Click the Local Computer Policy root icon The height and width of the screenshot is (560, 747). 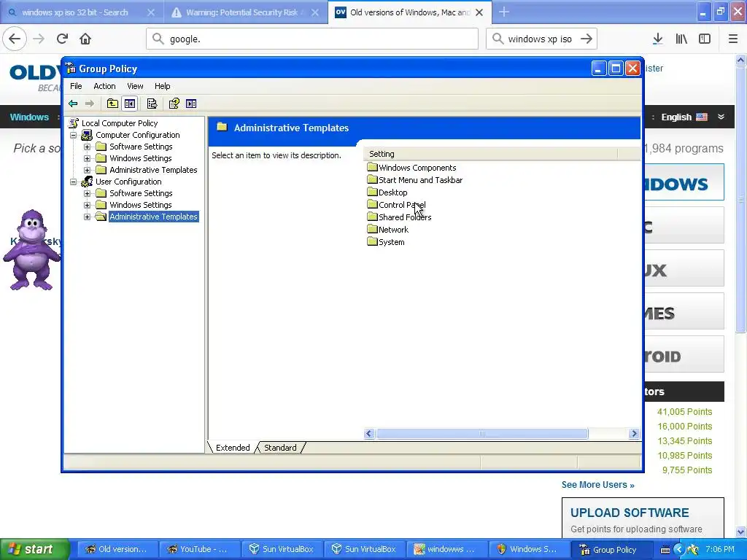pyautogui.click(x=74, y=122)
